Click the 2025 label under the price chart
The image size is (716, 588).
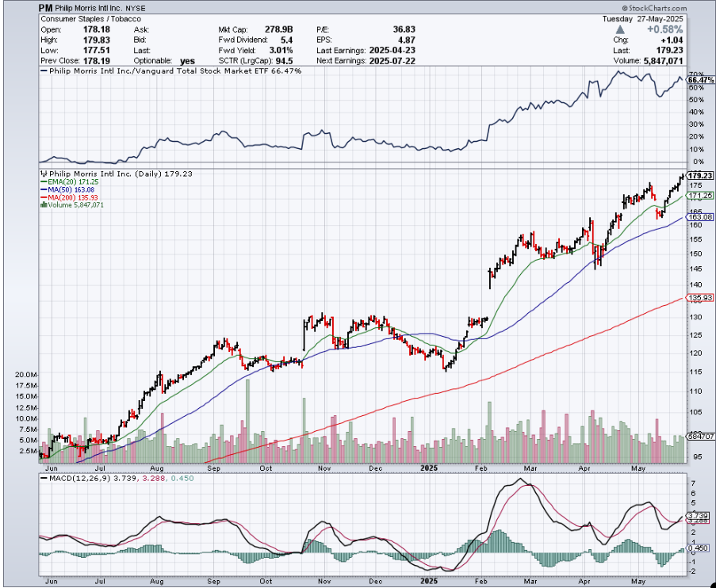point(429,468)
